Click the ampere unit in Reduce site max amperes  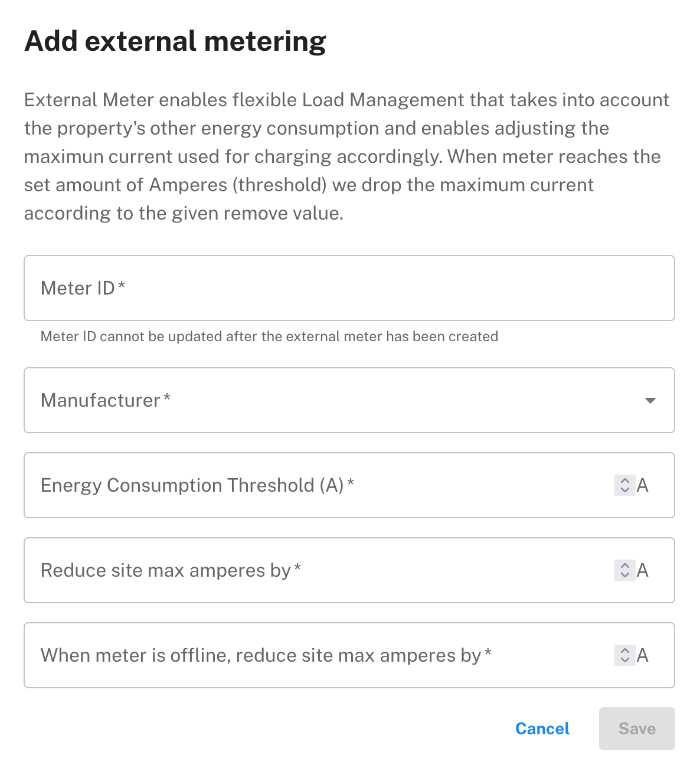(x=643, y=570)
